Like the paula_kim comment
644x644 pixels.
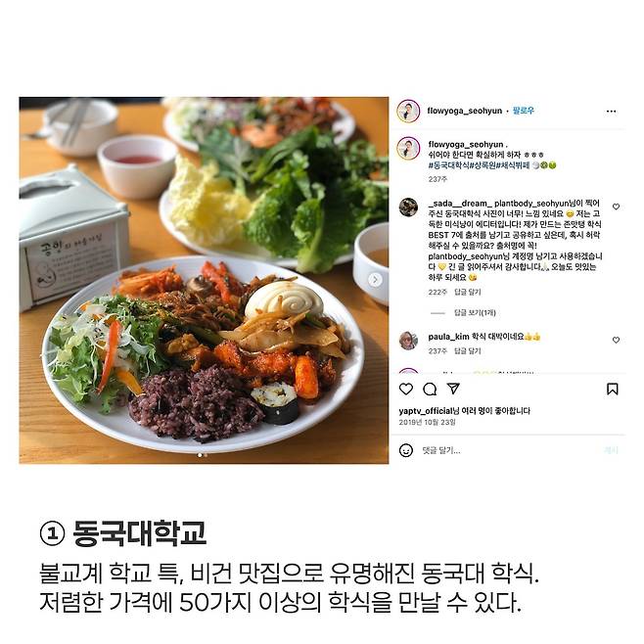click(x=616, y=340)
